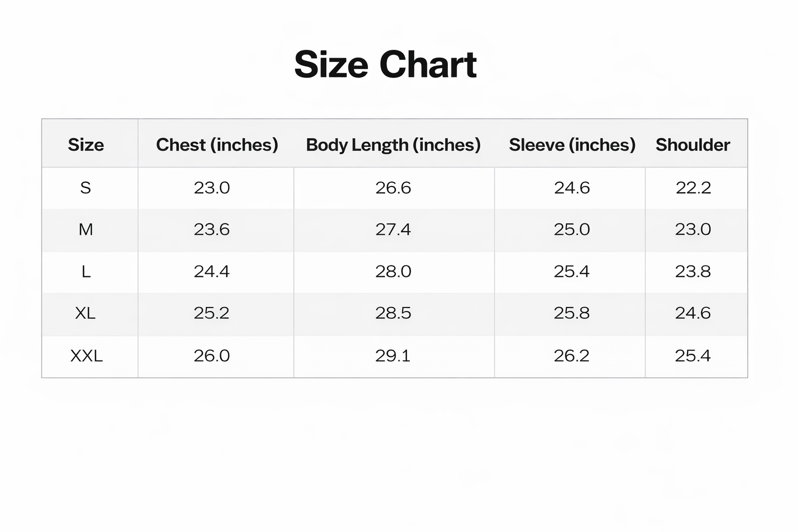The width and height of the screenshot is (798, 532).
Task: Select the "Size" column header
Action: (86, 144)
